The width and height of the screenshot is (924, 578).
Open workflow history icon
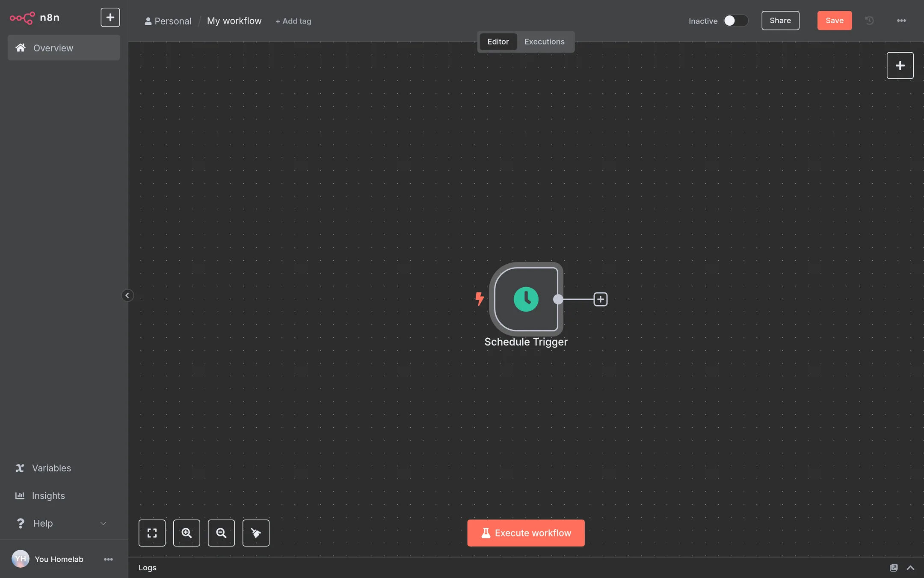[x=869, y=21]
